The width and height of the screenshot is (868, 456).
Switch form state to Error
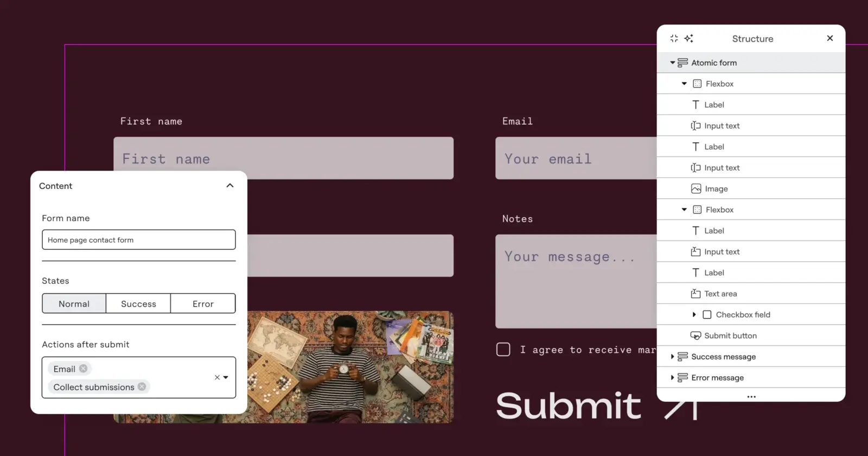coord(203,304)
